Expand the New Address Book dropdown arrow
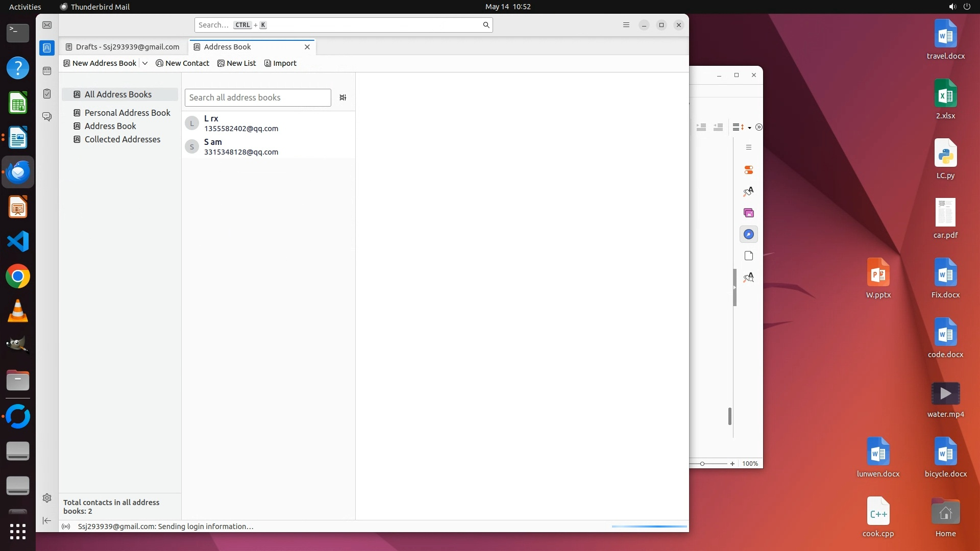The image size is (980, 551). point(145,63)
